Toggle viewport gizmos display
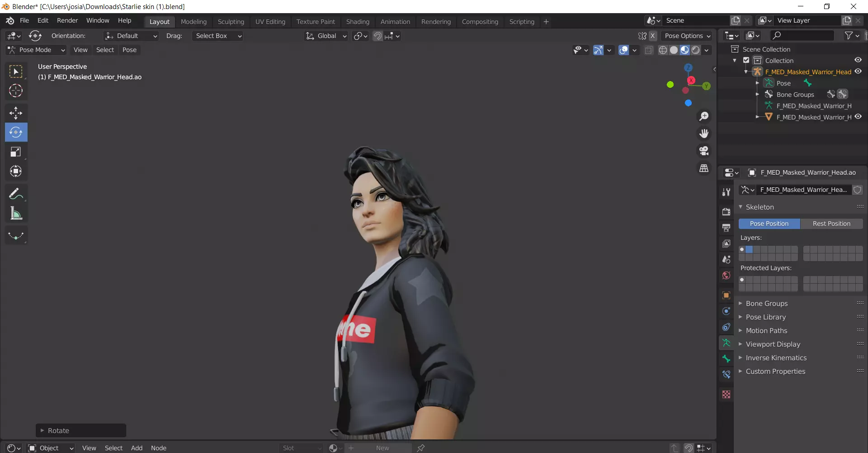Viewport: 868px width, 453px height. click(598, 50)
